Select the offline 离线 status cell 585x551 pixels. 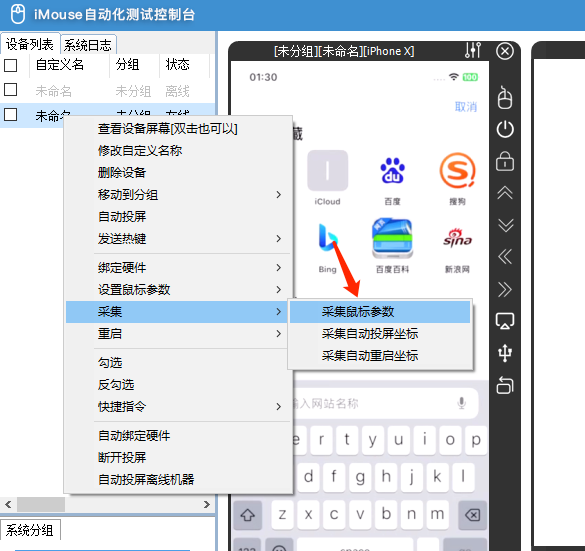177,91
